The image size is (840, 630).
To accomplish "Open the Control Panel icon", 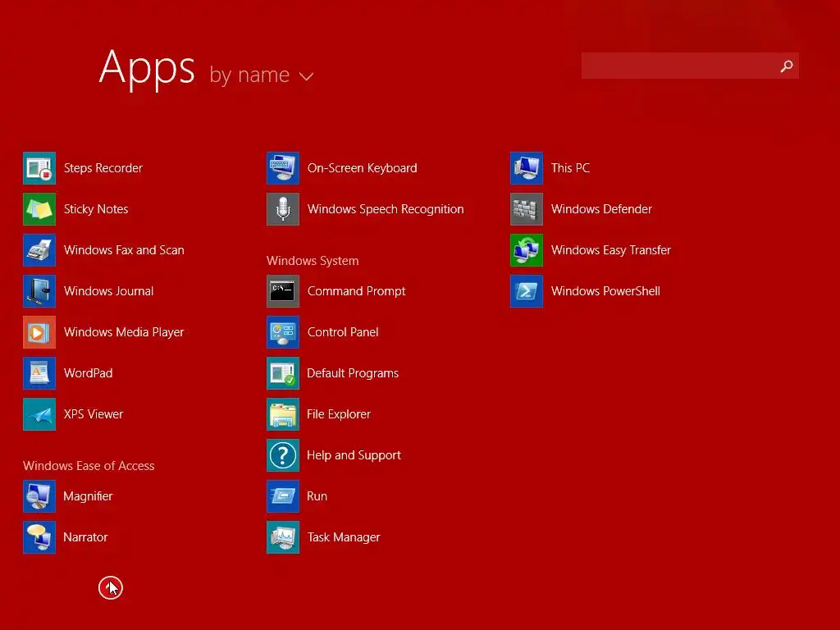I will (x=283, y=332).
